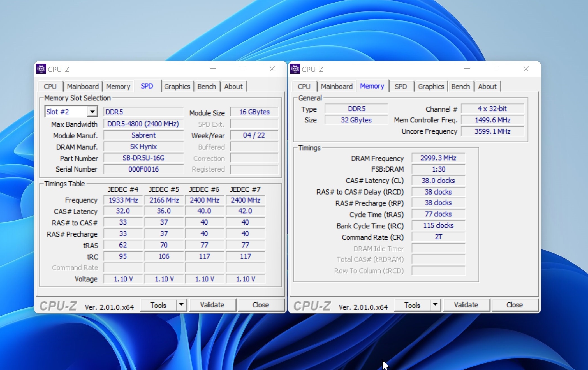Image resolution: width=588 pixels, height=370 pixels.
Task: Click 1933 MHz JEDEC #4 frequency cell
Action: 123,200
